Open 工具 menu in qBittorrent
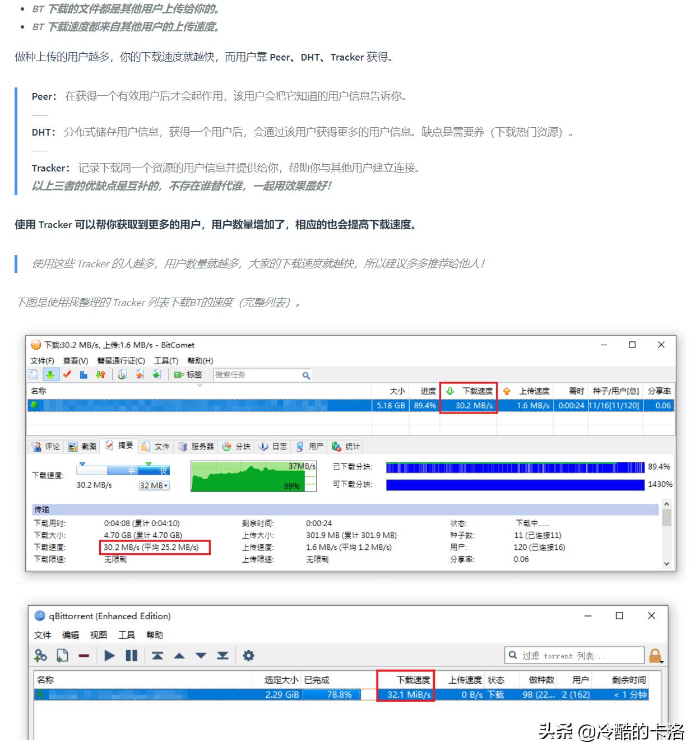This screenshot has height=756, width=700. pyautogui.click(x=127, y=635)
